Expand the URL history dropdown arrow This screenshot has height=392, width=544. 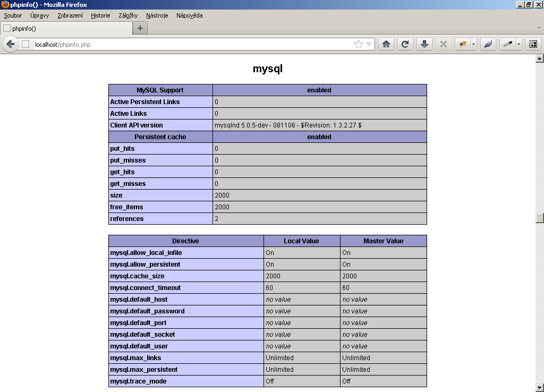[369, 45]
